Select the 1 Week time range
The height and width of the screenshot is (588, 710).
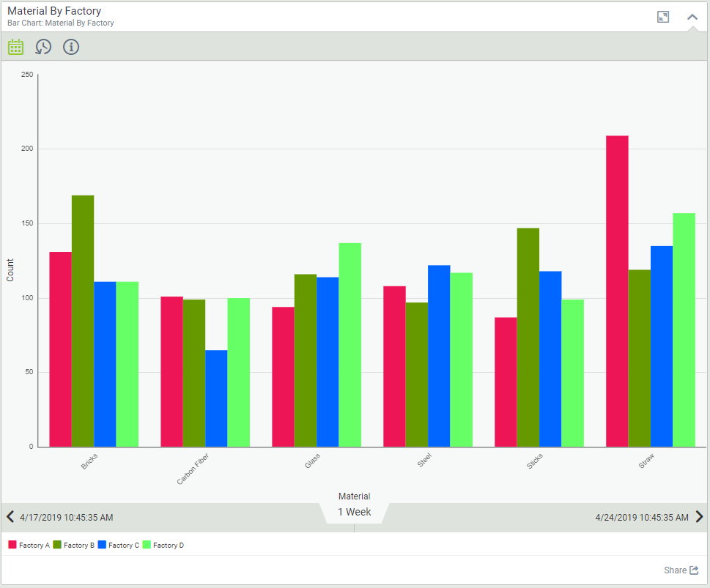pos(354,512)
